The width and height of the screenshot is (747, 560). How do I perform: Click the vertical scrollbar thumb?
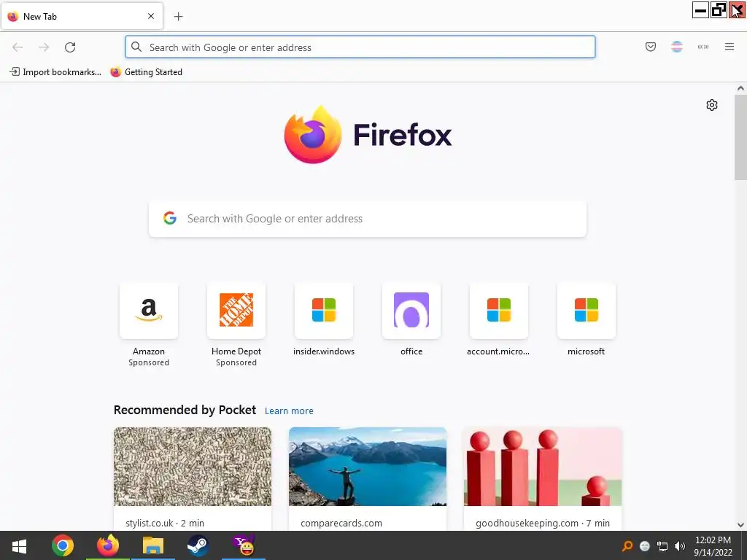[x=740, y=138]
